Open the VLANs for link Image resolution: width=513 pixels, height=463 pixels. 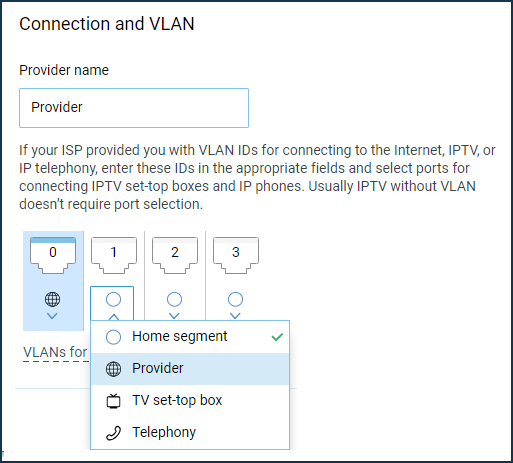click(55, 352)
